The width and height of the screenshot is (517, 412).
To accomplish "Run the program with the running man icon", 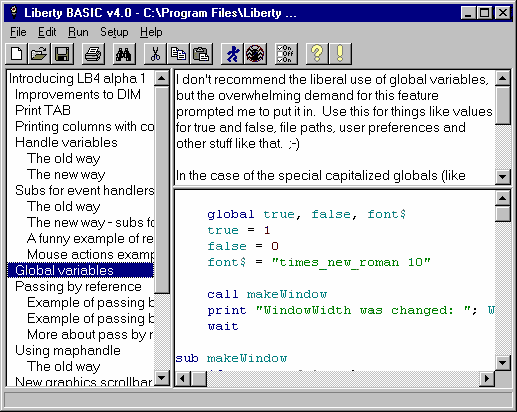I will (232, 53).
